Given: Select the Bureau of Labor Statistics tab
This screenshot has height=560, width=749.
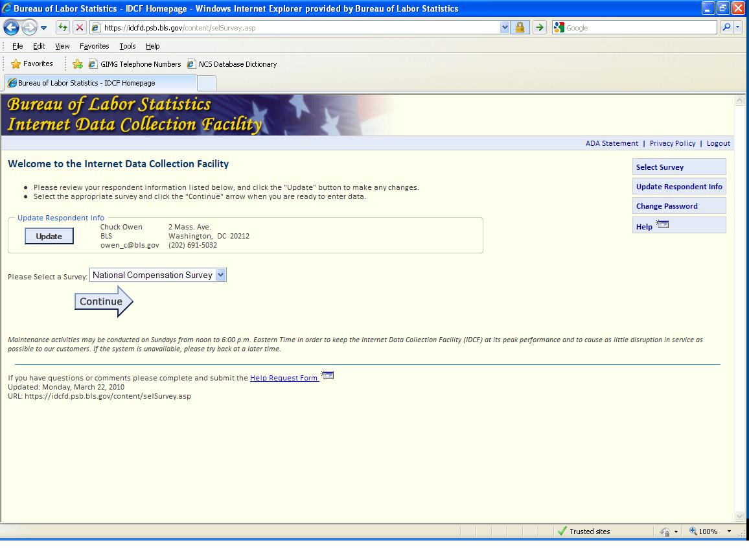Looking at the screenshot, I should 100,83.
